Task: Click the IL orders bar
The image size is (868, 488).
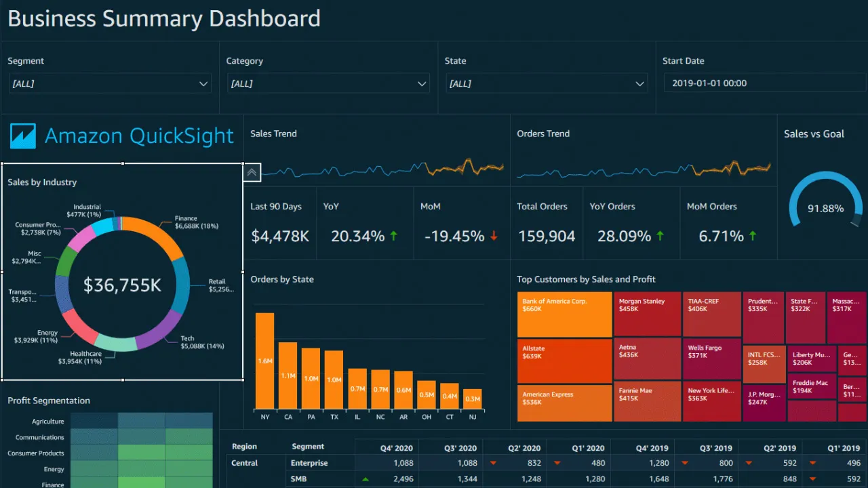Action: (357, 389)
